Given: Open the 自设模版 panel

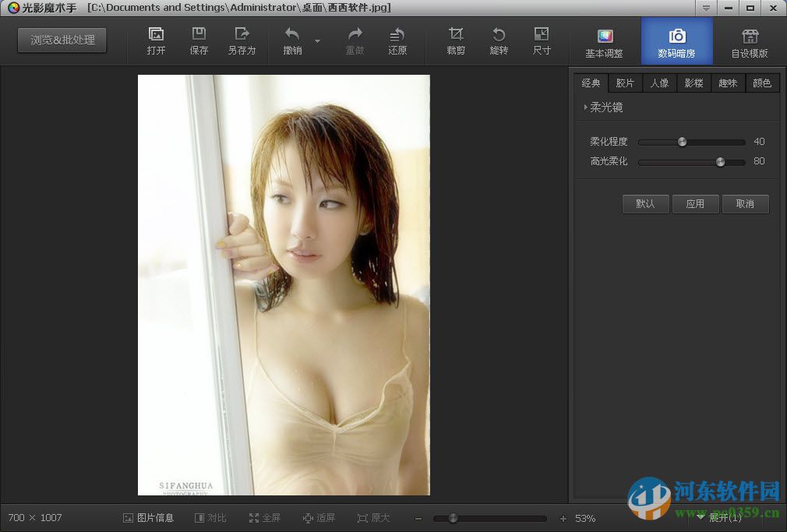Looking at the screenshot, I should pos(749,41).
